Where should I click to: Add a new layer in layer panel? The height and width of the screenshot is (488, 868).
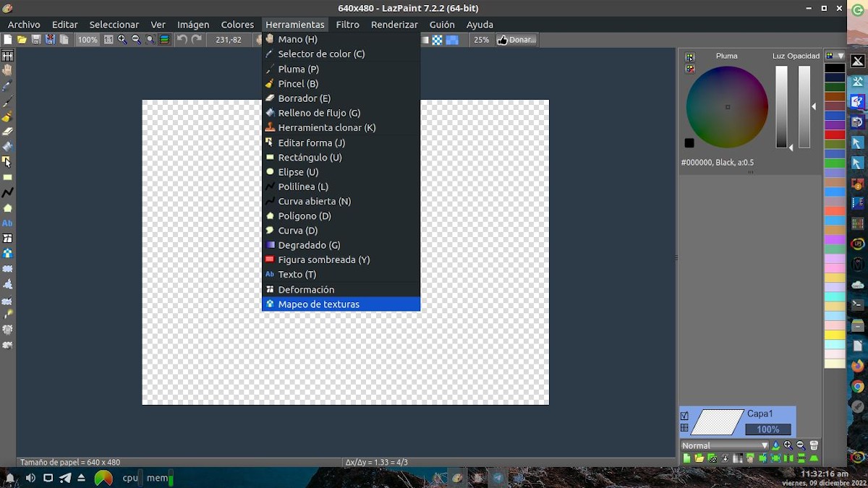point(686,458)
